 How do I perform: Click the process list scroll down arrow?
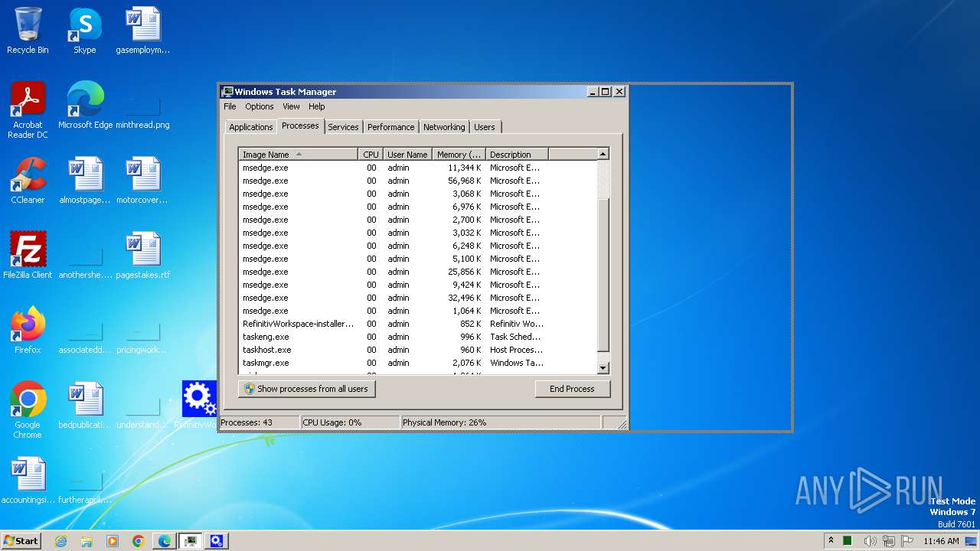click(603, 368)
